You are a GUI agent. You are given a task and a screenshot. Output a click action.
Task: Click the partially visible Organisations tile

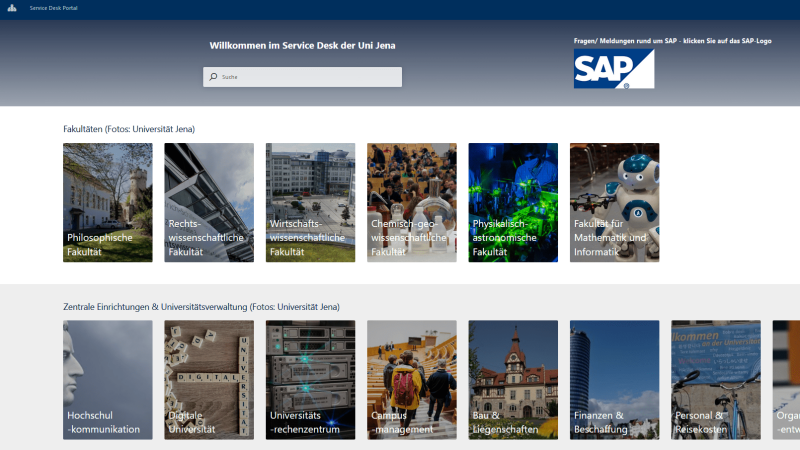(x=786, y=380)
